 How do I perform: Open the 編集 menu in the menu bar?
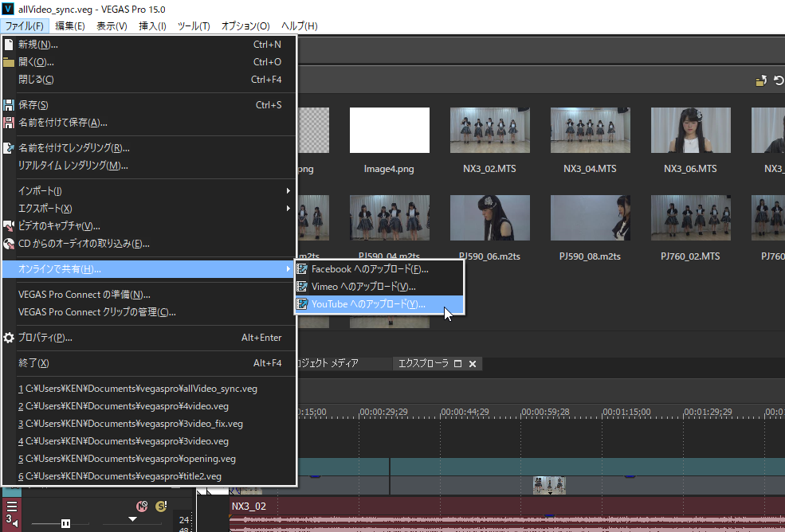(x=69, y=26)
